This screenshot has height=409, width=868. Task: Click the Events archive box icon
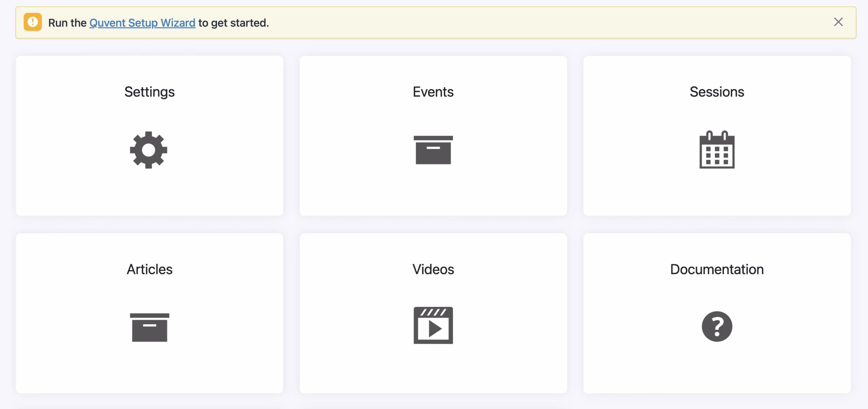[433, 150]
